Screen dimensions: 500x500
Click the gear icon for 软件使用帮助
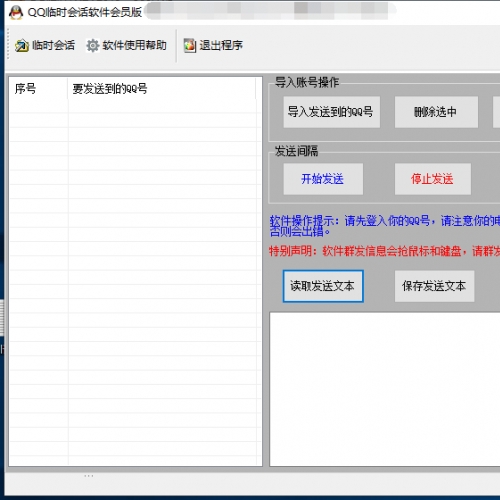93,46
